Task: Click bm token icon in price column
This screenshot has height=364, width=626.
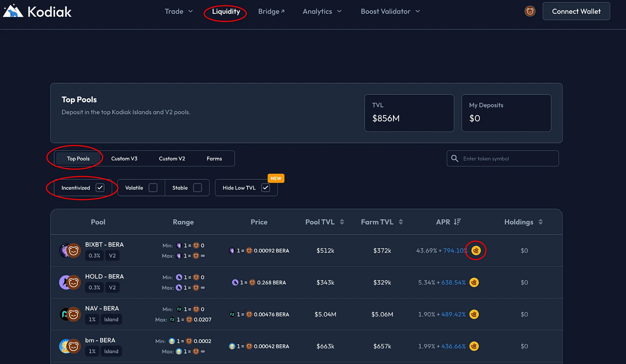Action: tap(232, 346)
